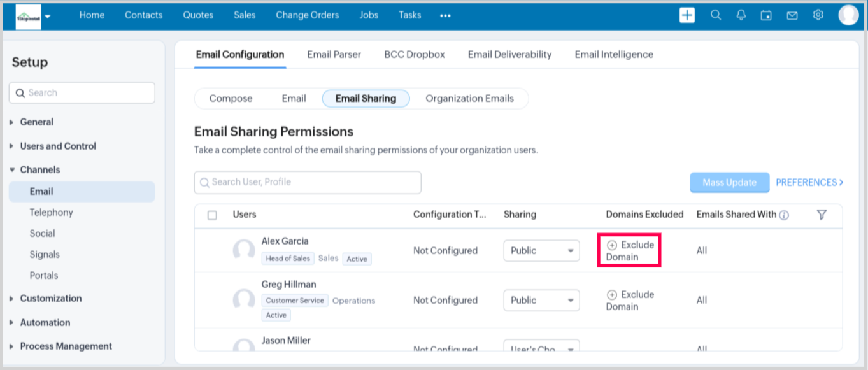This screenshot has height=370, width=868.
Task: Switch to the Email Parser tab
Action: click(x=334, y=55)
